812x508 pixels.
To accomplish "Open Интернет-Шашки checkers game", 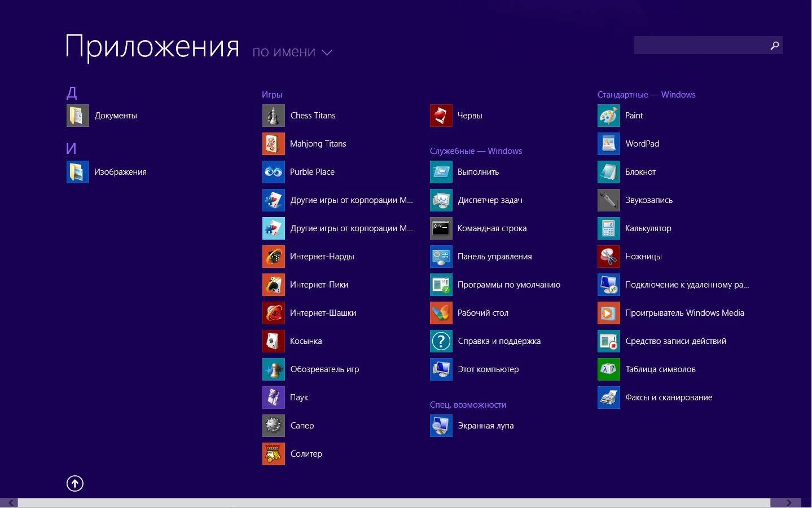I will [x=309, y=313].
